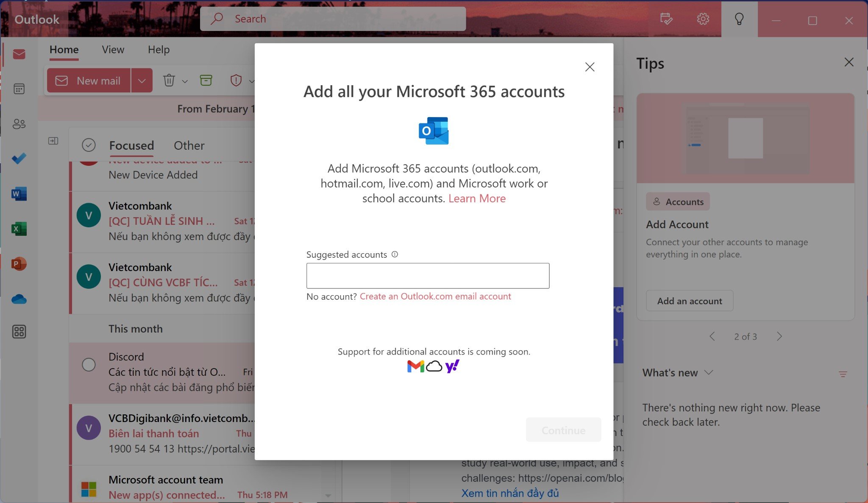This screenshot has width=868, height=503.
Task: Open My Day calendar-check icon
Action: [x=666, y=19]
